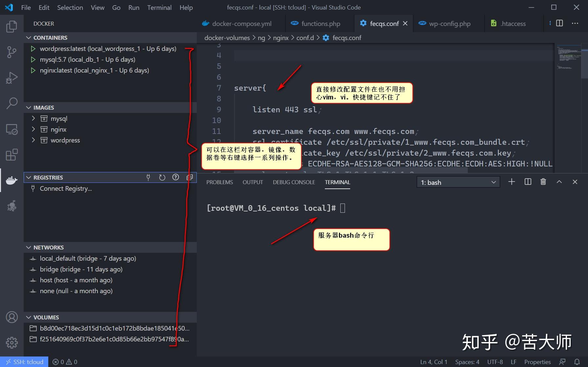Change encoding via UTF-8 status item
This screenshot has height=367, width=588.
pyautogui.click(x=495, y=362)
